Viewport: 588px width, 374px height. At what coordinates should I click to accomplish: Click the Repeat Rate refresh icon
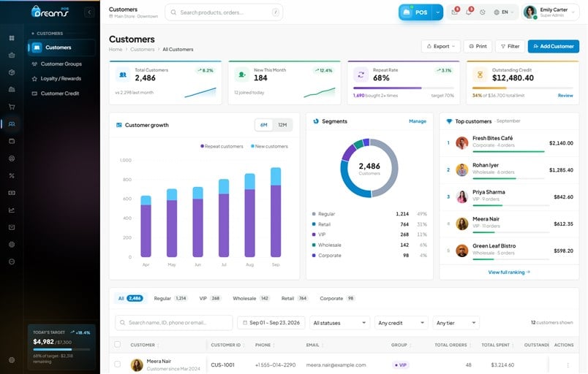click(x=361, y=75)
